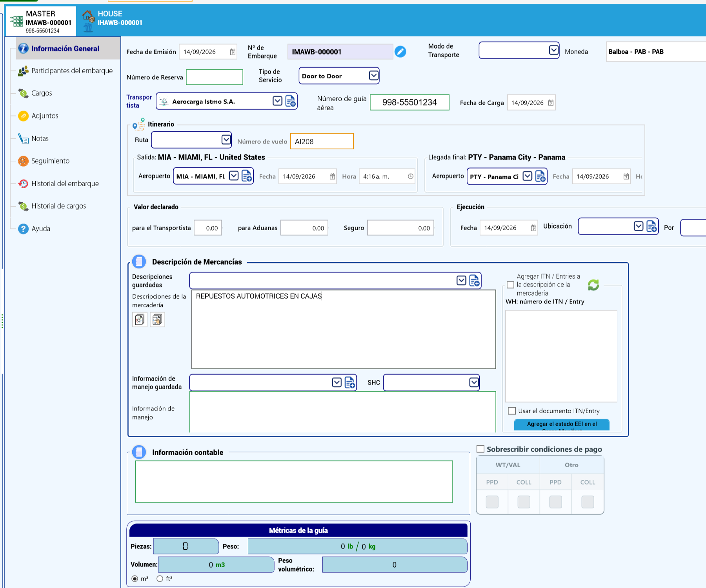Click the green refresh ITN icon

[593, 285]
